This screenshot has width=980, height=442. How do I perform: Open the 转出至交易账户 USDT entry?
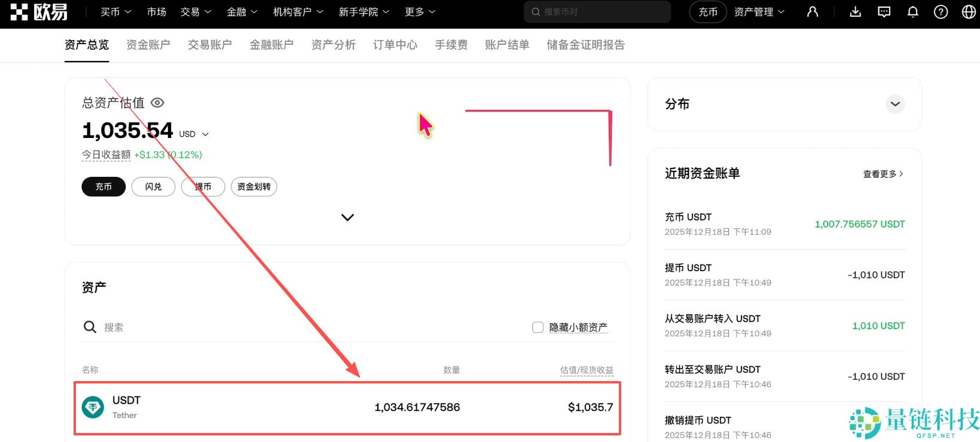(x=784, y=376)
